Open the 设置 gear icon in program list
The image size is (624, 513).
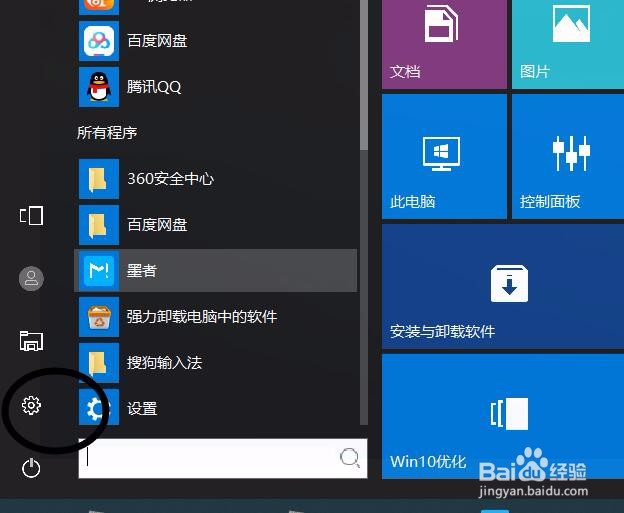pos(99,408)
